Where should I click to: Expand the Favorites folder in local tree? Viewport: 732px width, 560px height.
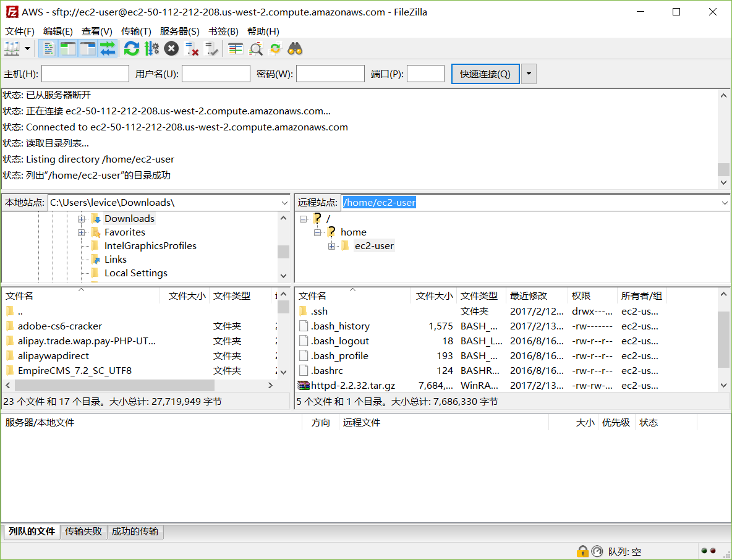pyautogui.click(x=81, y=232)
